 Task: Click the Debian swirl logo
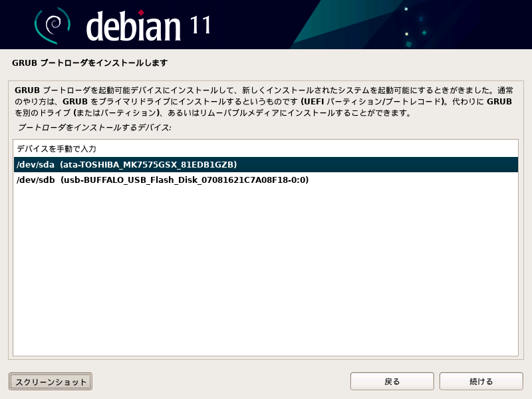53,25
